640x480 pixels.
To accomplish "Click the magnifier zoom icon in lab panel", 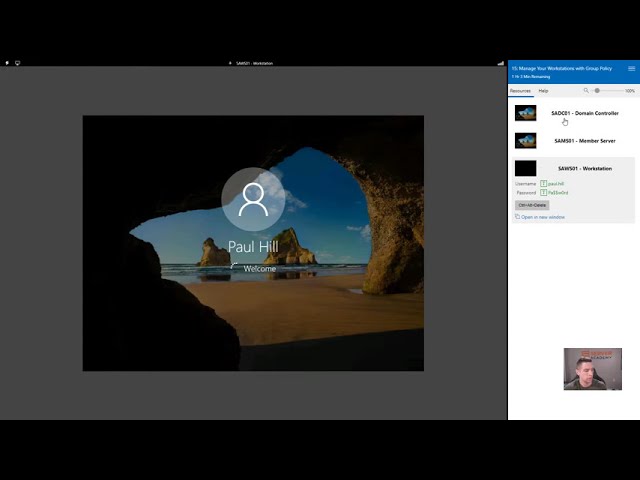I will pos(586,91).
